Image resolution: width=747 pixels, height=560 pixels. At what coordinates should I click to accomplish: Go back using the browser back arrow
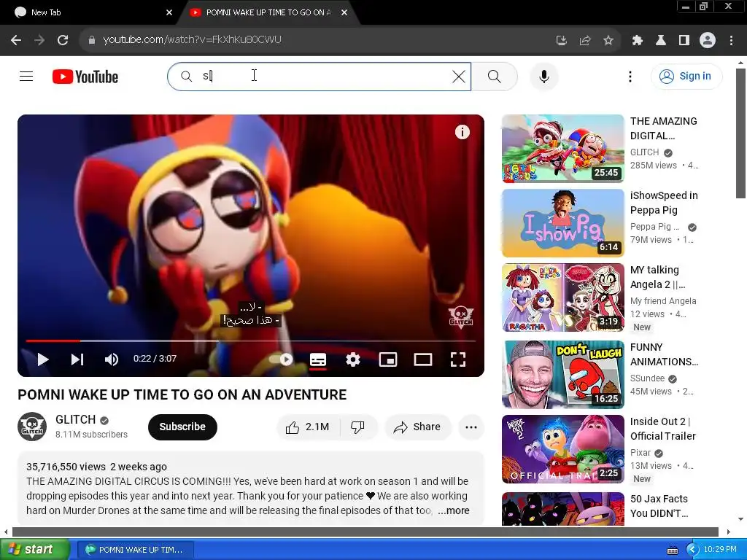(x=16, y=41)
